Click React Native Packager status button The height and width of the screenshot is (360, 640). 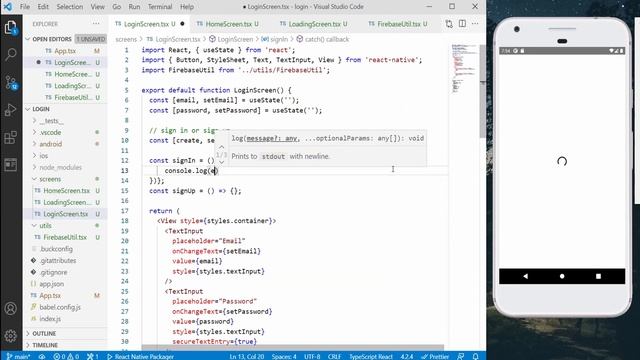(140, 356)
